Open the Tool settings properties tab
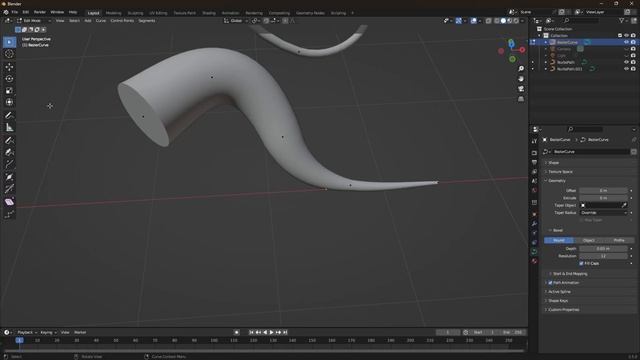The height and width of the screenshot is (360, 640). click(x=534, y=141)
